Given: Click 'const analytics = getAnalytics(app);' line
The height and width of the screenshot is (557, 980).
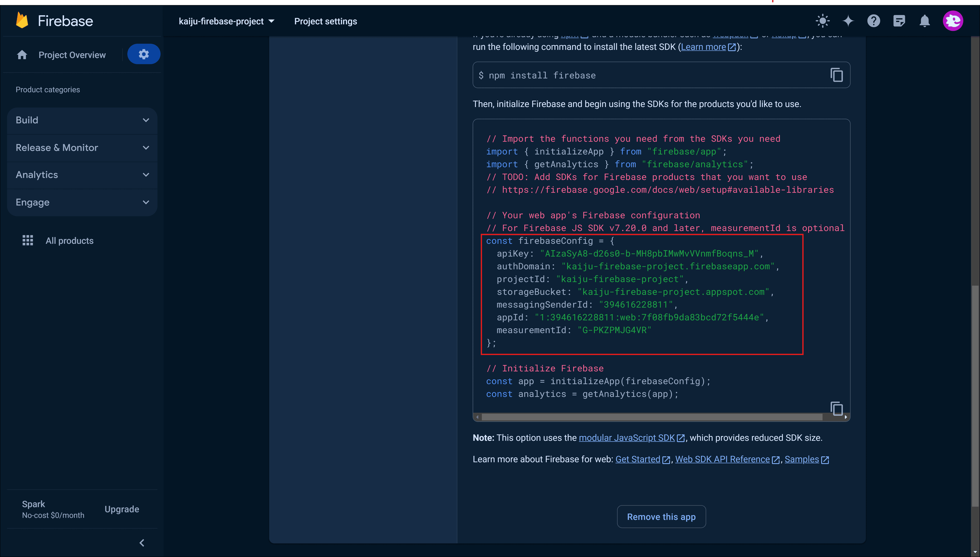Looking at the screenshot, I should (582, 394).
